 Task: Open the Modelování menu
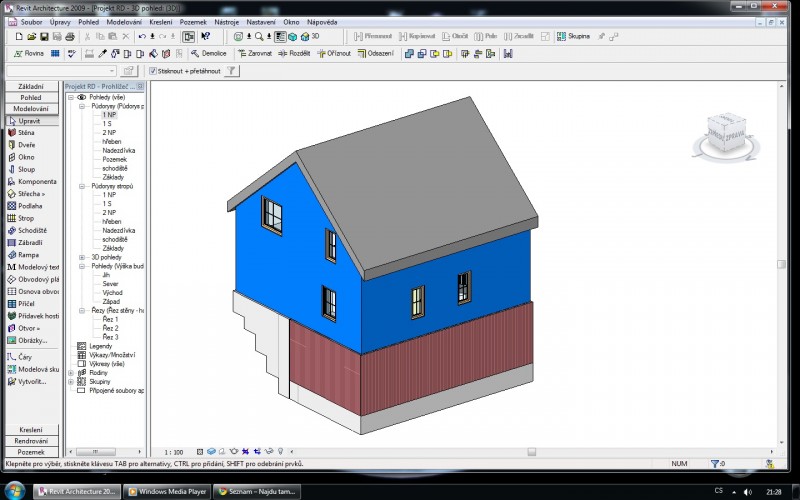[124, 20]
